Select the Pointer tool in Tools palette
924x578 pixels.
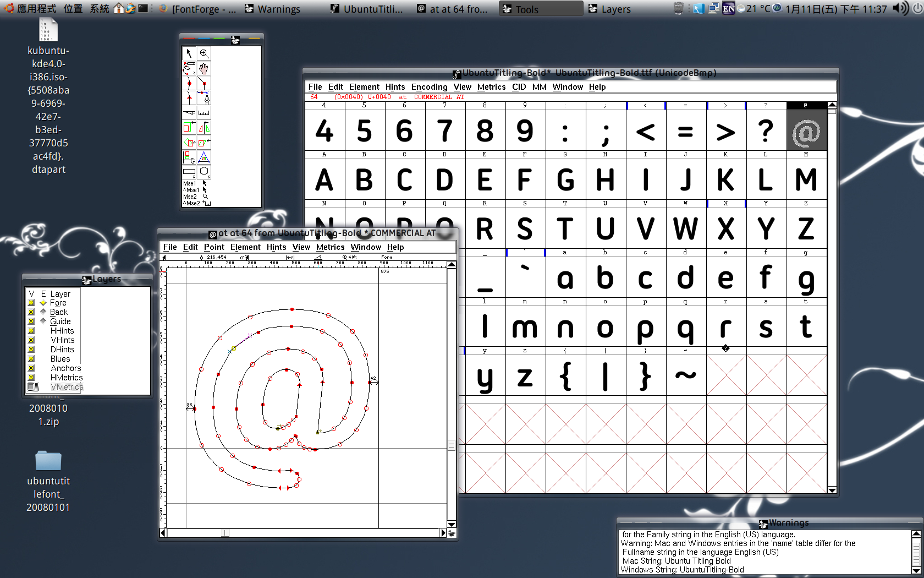point(189,53)
